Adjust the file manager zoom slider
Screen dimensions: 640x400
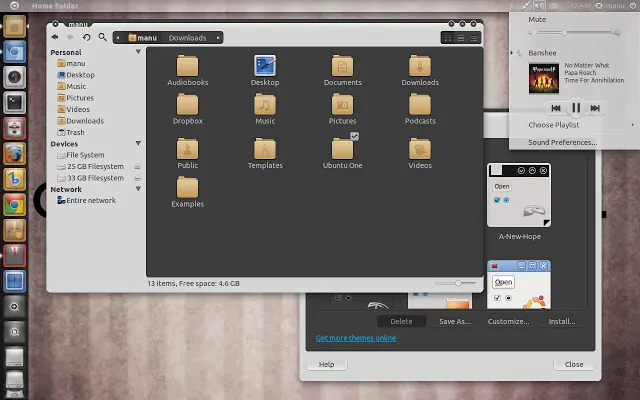click(456, 283)
